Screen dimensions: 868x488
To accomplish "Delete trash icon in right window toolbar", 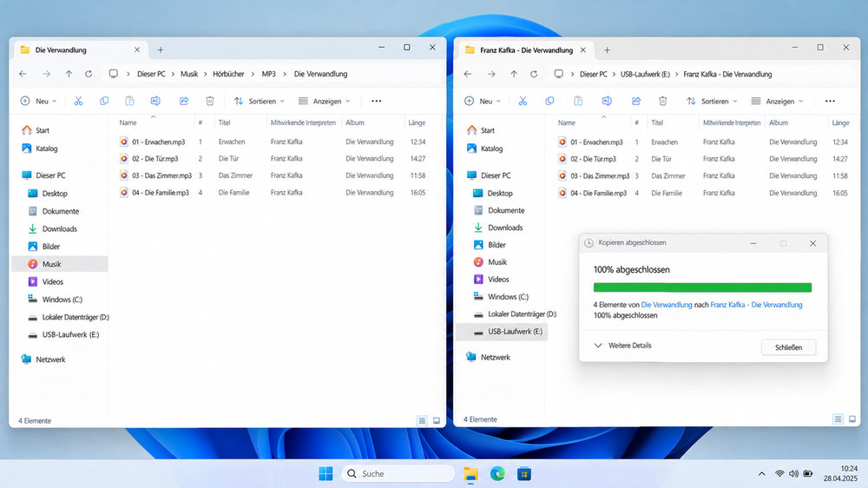I will [x=662, y=101].
